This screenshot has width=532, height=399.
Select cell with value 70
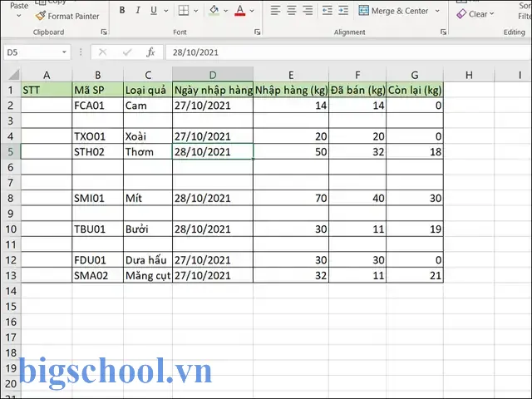pos(291,198)
